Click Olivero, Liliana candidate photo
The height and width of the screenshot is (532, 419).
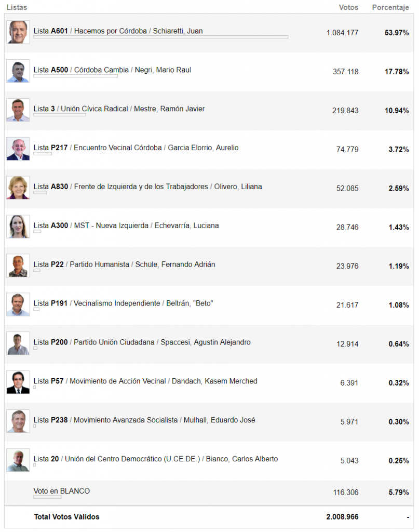18,188
